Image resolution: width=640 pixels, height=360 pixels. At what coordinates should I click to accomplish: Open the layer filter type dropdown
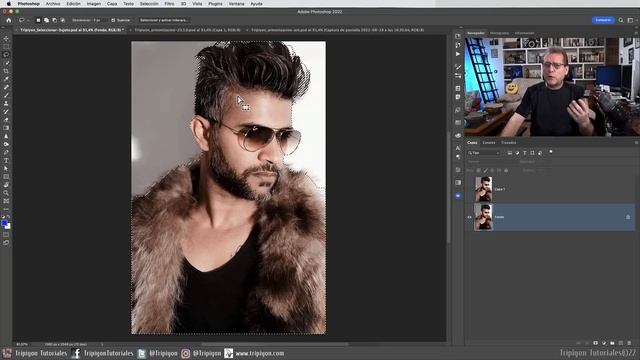(x=484, y=153)
